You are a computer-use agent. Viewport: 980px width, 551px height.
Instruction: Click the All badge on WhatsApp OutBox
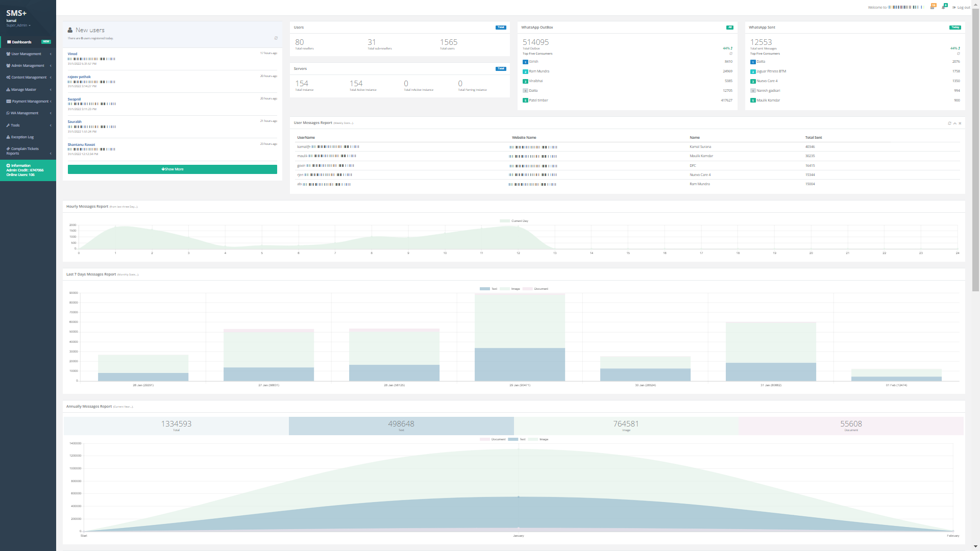(730, 28)
